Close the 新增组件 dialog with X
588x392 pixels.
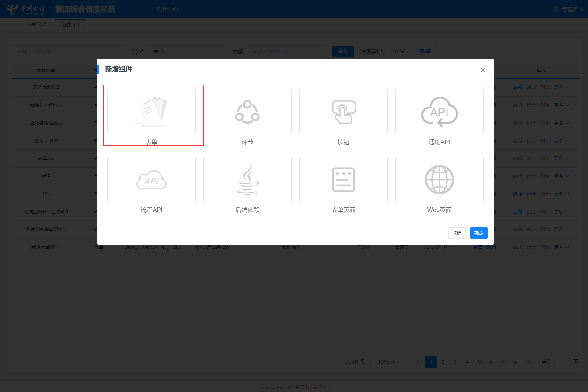(x=483, y=70)
